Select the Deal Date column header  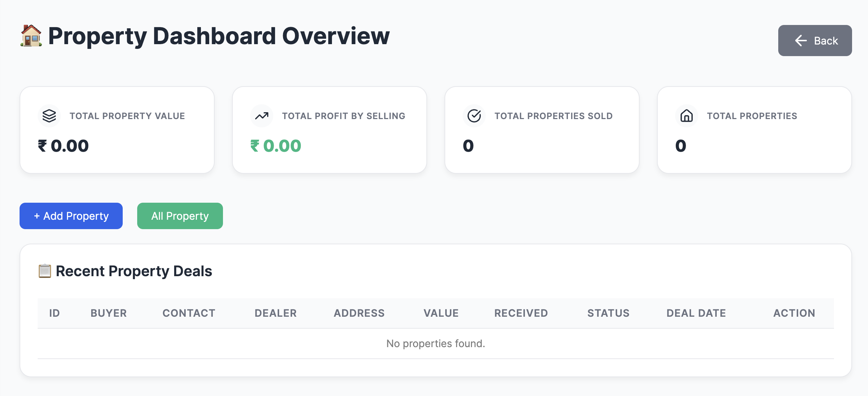click(x=696, y=313)
